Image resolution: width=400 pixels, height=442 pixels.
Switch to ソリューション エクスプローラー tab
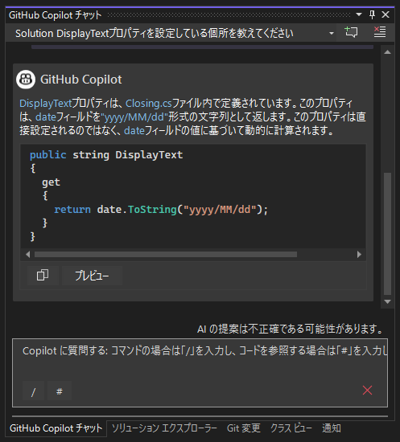tap(164, 428)
